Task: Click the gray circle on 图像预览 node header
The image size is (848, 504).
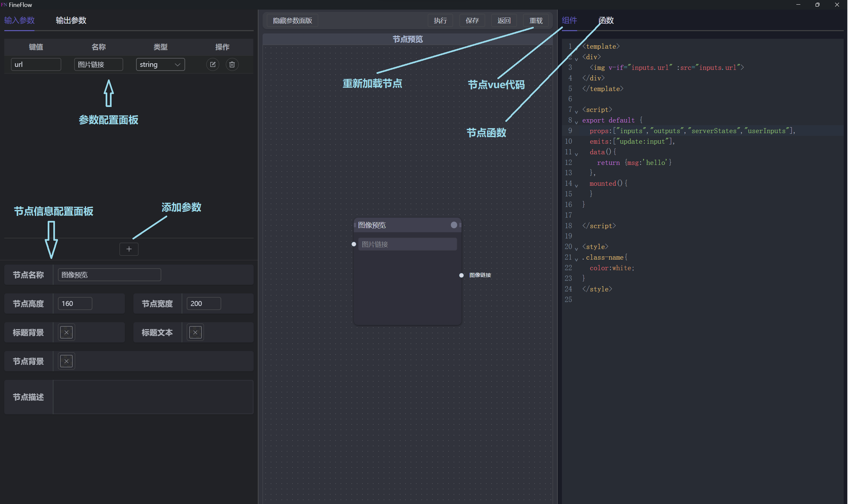Action: point(454,225)
